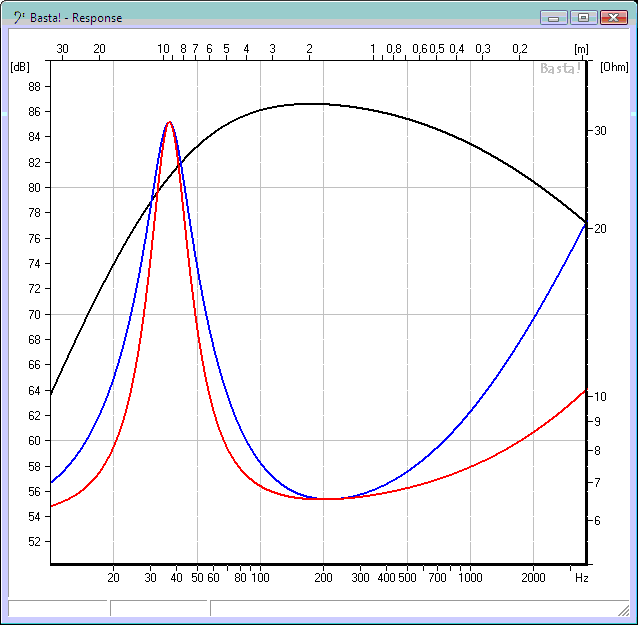The width and height of the screenshot is (638, 625).
Task: Click the 86 dB label on left axis
Action: coord(33,112)
